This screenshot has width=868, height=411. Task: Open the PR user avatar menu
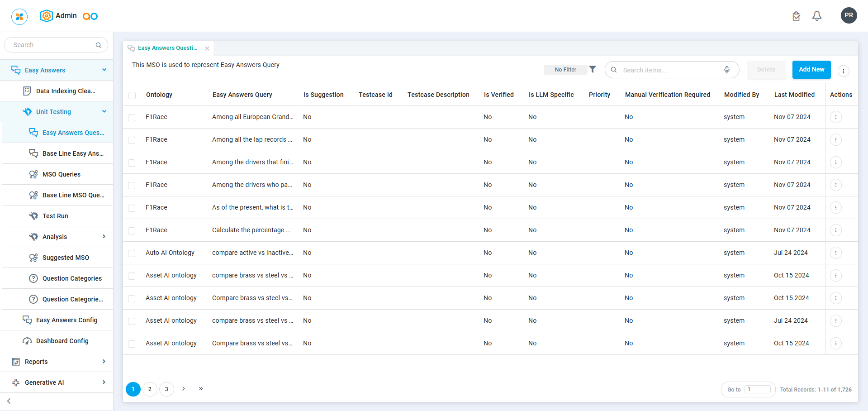click(849, 15)
